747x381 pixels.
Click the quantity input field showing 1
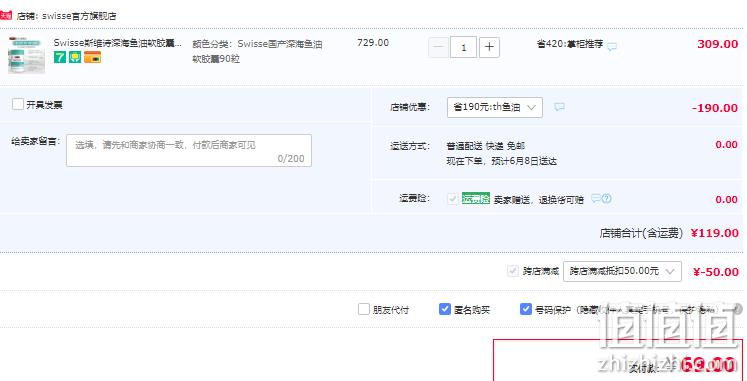(x=464, y=48)
